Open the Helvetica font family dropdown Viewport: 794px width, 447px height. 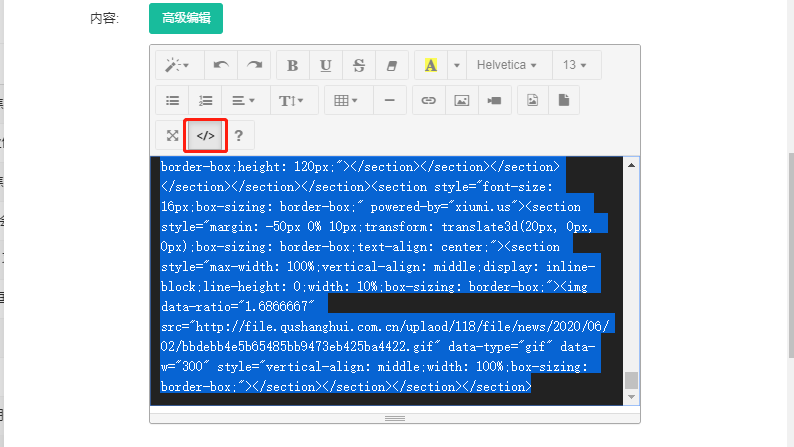[x=507, y=65]
